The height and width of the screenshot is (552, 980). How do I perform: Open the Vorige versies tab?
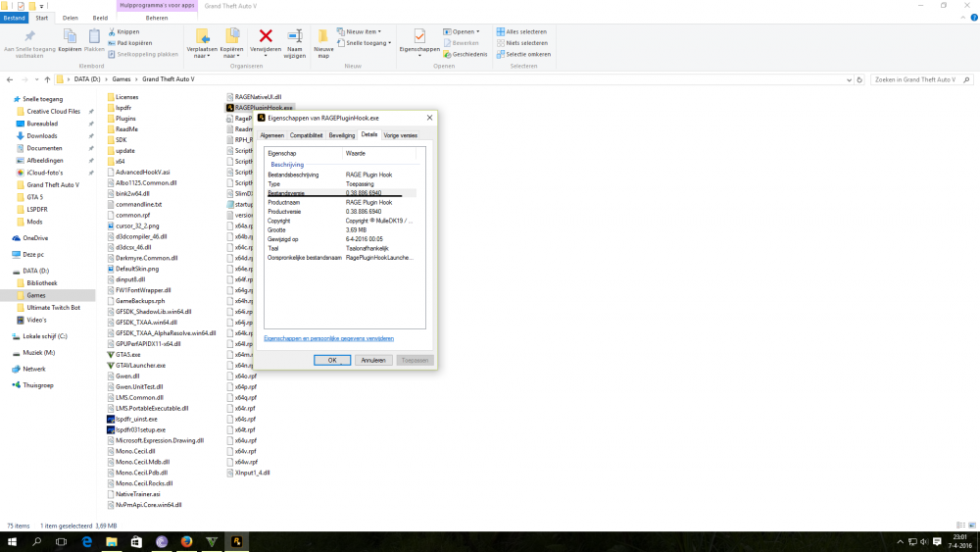[x=400, y=135]
